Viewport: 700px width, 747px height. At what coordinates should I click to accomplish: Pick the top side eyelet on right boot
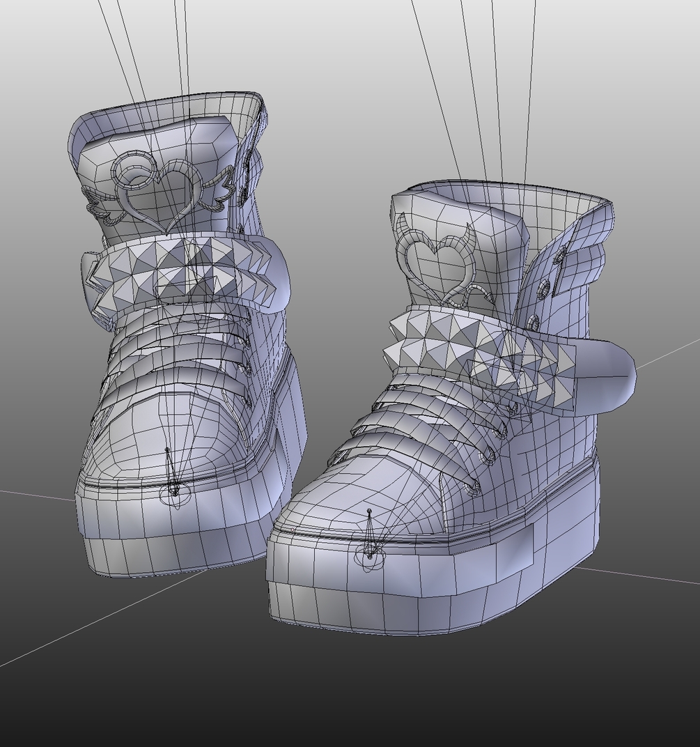click(560, 256)
